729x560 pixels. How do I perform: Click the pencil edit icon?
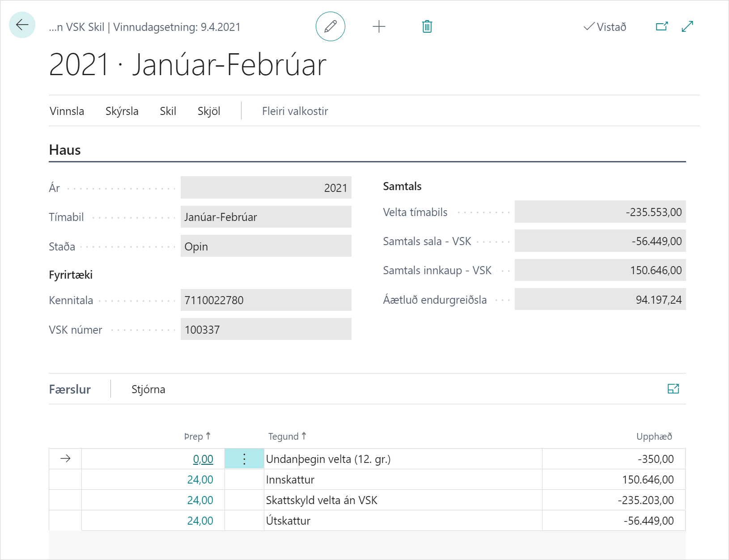pyautogui.click(x=330, y=26)
